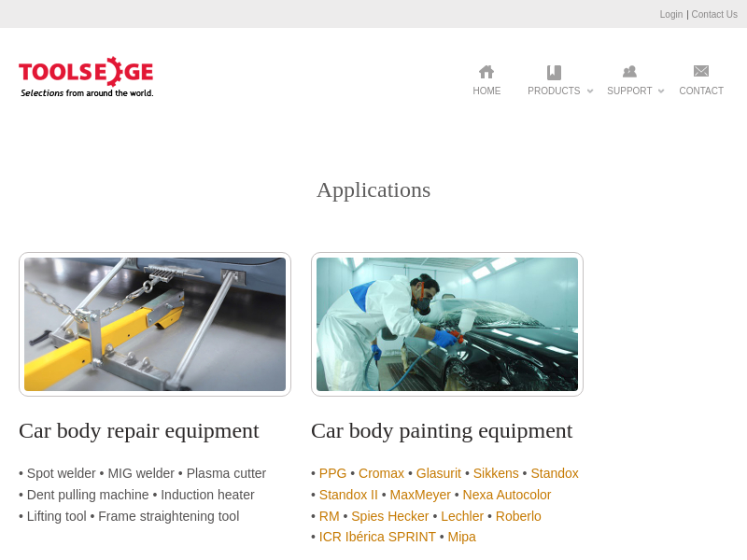Expand the Products dropdown arrow
The width and height of the screenshot is (747, 560).
[590, 91]
